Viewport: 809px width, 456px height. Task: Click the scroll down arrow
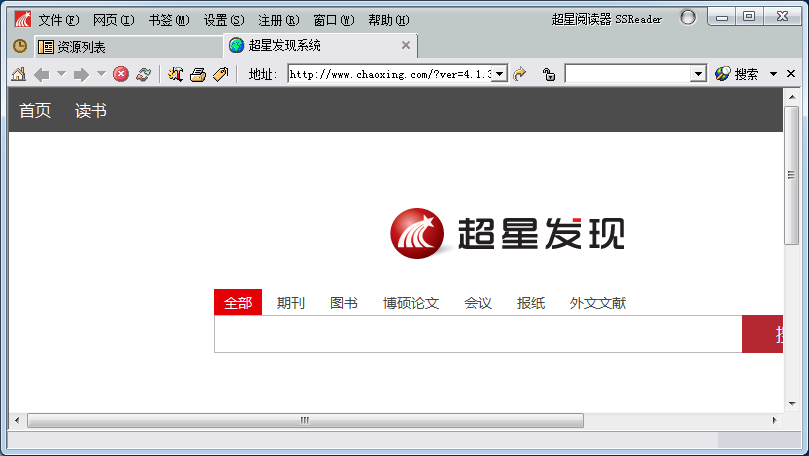coord(791,404)
